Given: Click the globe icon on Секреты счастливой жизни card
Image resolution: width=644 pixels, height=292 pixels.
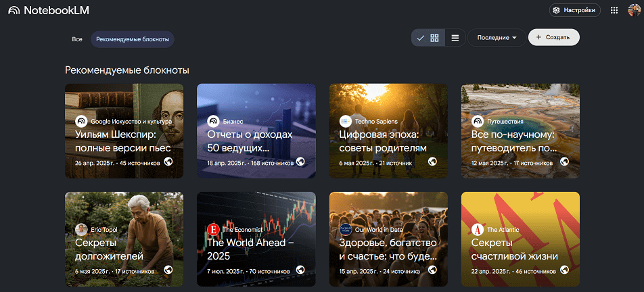Looking at the screenshot, I should click(564, 270).
